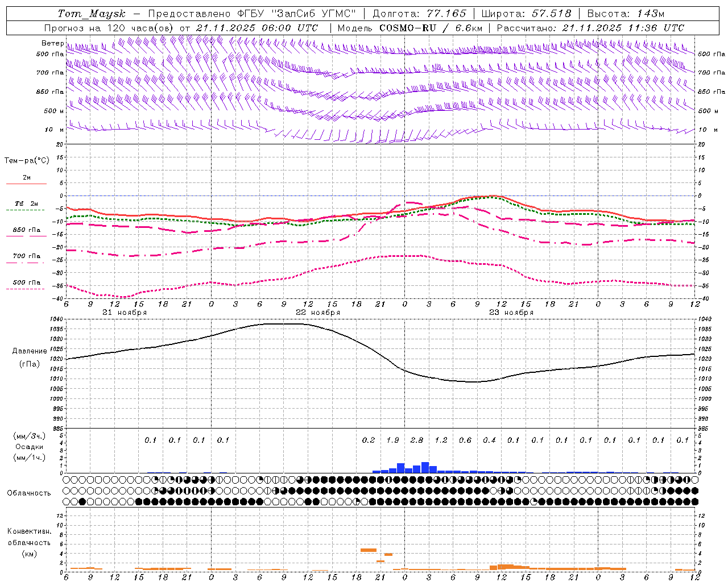Click the 0.4 three-hour precipitation value

click(x=489, y=440)
